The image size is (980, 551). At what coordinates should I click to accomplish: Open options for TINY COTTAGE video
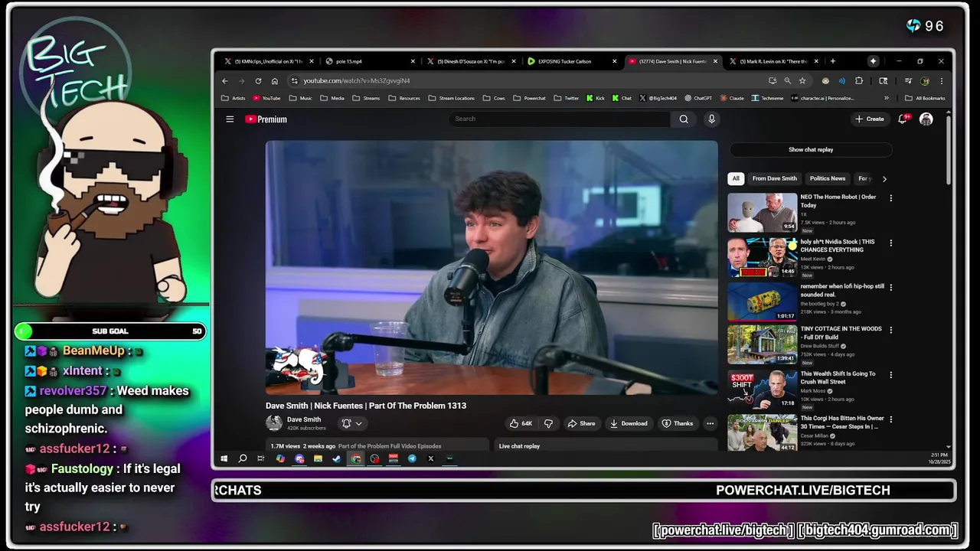tap(890, 330)
